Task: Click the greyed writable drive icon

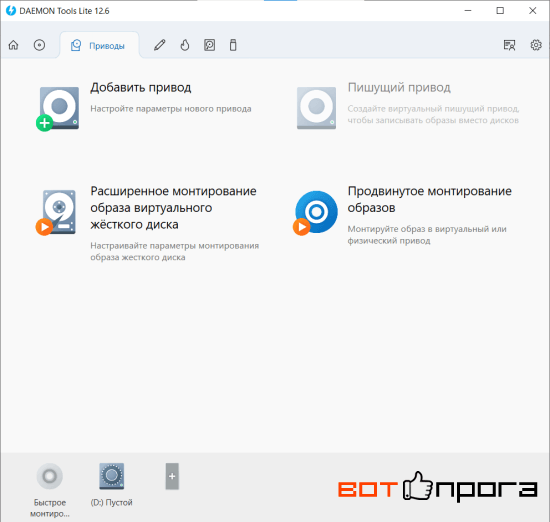Action: click(316, 108)
